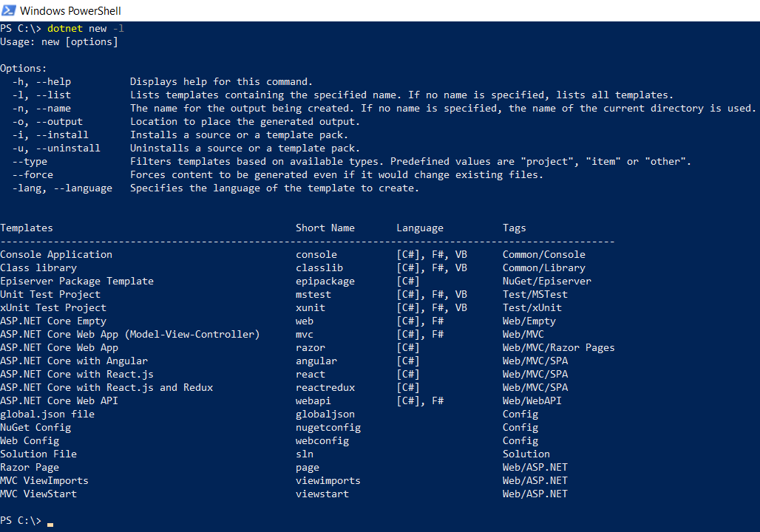Click the 'console' short name

pyautogui.click(x=316, y=254)
